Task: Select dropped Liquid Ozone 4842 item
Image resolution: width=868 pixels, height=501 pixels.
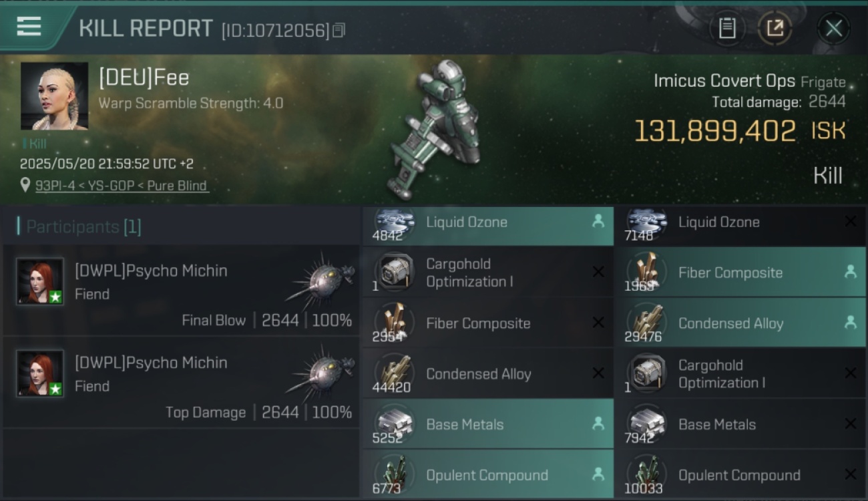Action: tap(488, 224)
